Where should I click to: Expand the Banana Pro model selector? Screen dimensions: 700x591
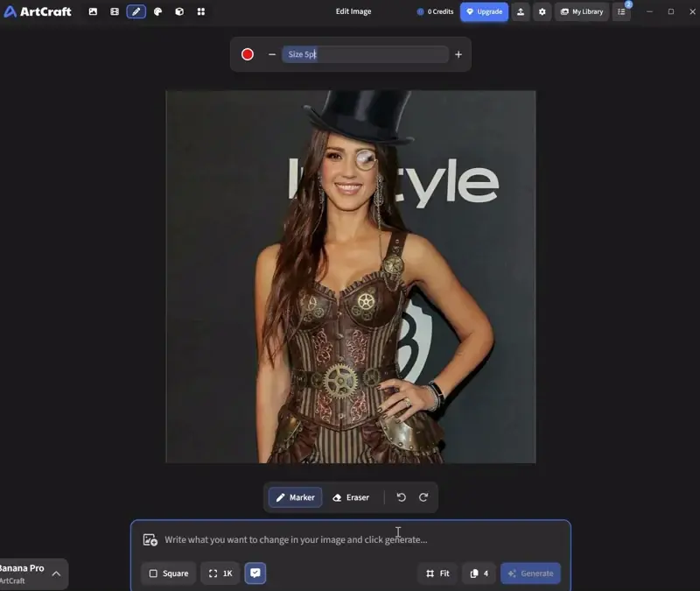point(33,574)
